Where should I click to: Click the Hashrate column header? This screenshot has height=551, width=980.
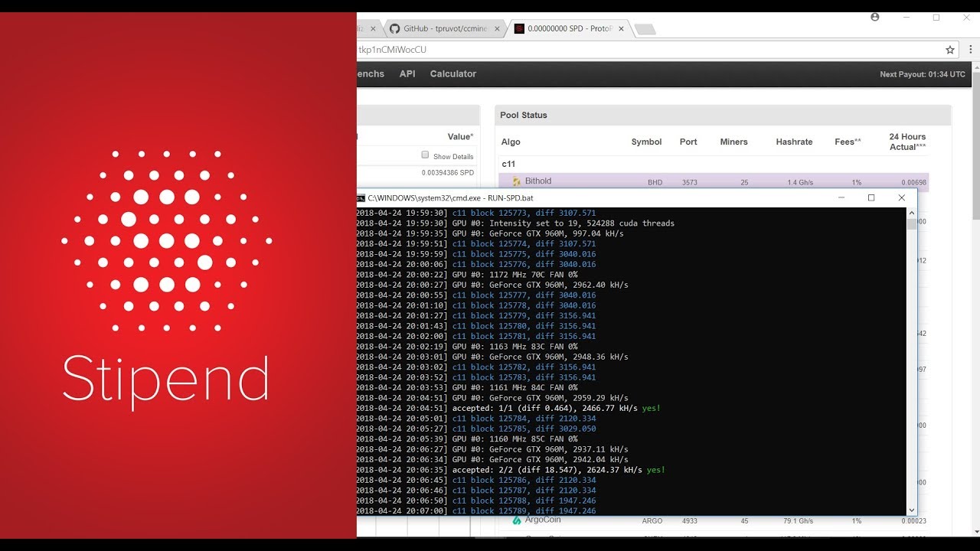794,142
